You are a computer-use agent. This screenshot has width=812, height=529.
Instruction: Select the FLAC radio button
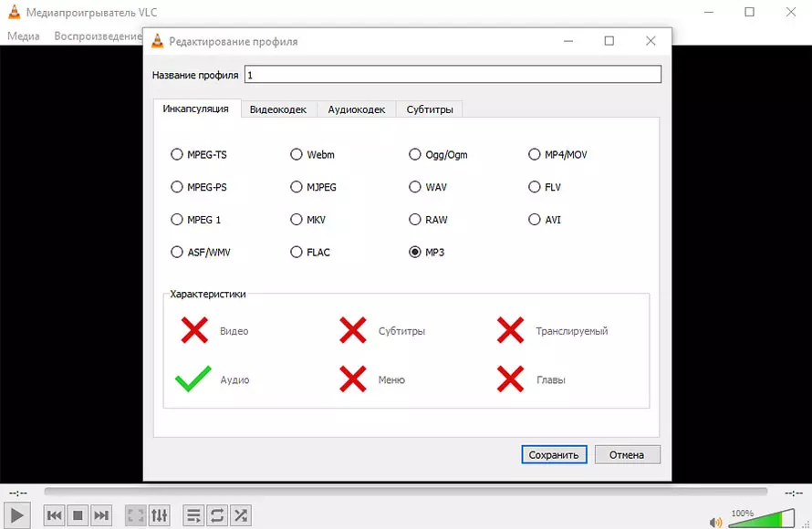point(296,252)
